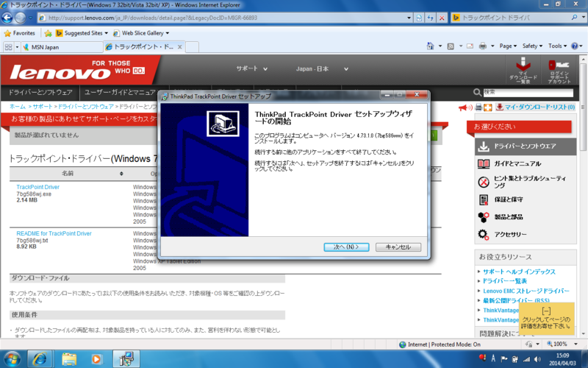Select 製品と部品 in sidebar
The width and height of the screenshot is (588, 368).
tap(526, 217)
